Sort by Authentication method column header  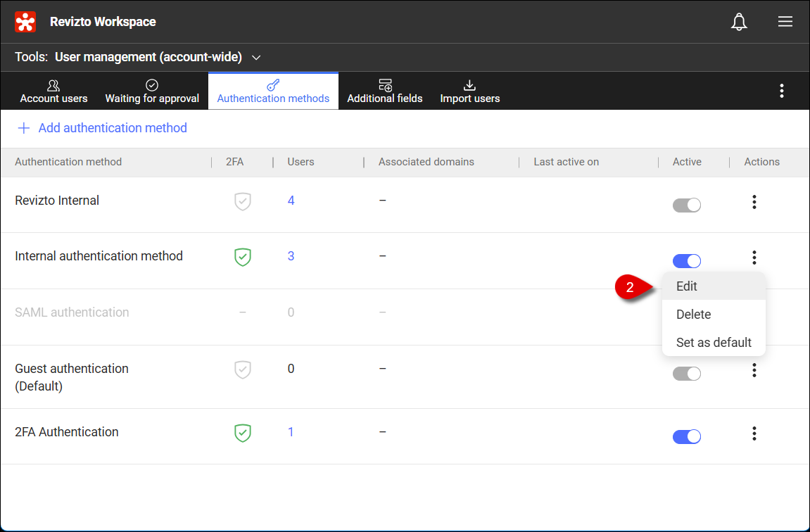(x=68, y=162)
